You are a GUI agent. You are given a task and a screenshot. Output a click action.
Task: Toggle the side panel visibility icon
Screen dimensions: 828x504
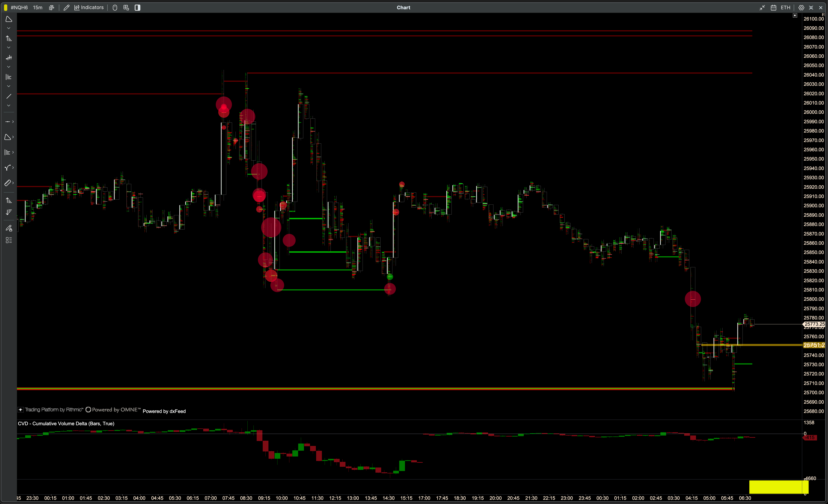click(x=138, y=7)
